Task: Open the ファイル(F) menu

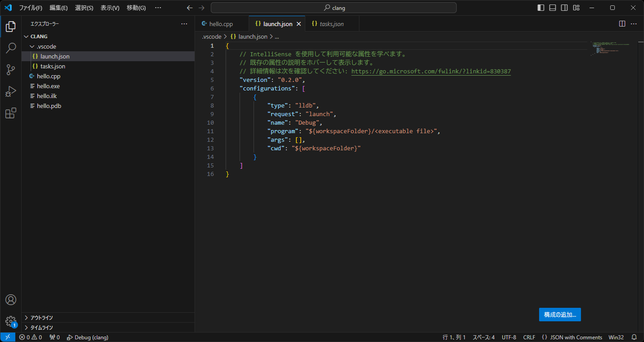Action: (31, 8)
